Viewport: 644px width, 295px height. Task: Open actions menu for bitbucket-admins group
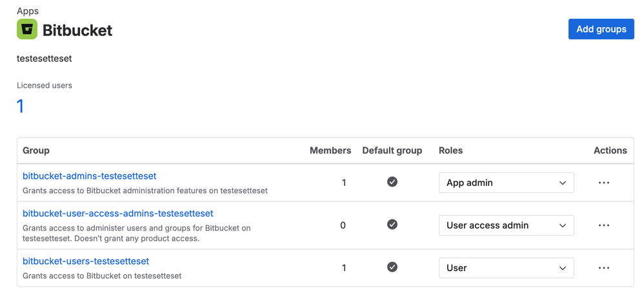pos(603,183)
